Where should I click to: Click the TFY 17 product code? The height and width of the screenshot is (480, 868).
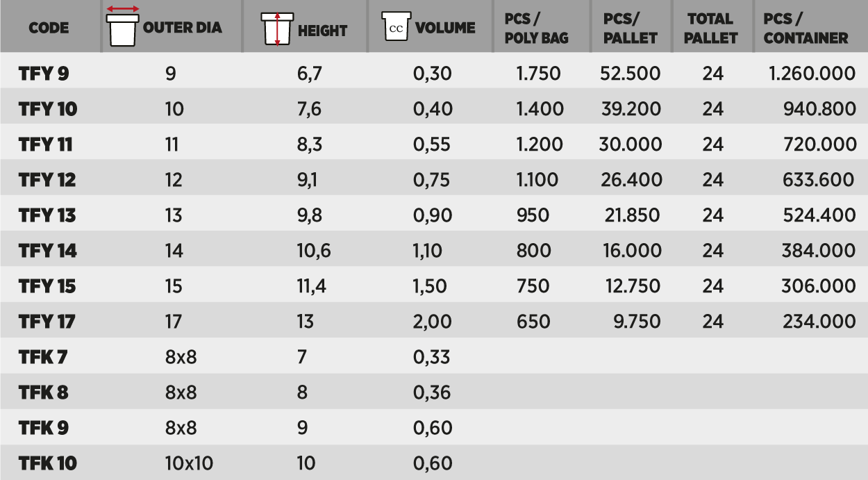click(47, 322)
